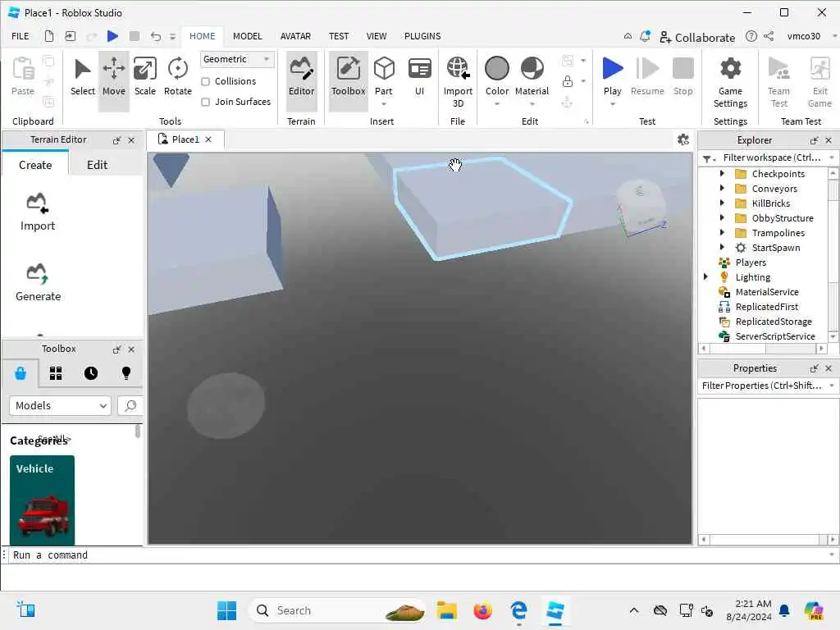Viewport: 840px width, 630px height.
Task: Click the Collaborate button
Action: tap(697, 37)
